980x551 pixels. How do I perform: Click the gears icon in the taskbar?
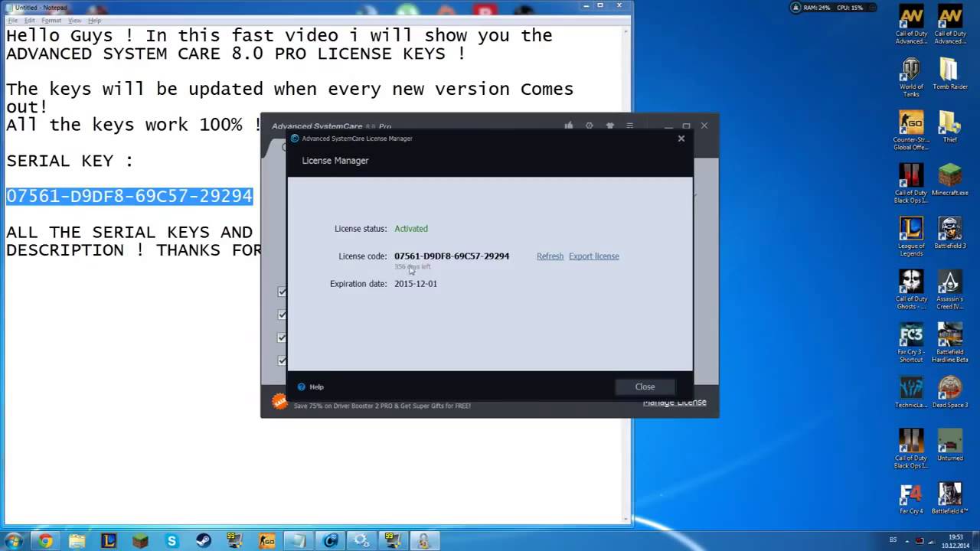click(361, 540)
